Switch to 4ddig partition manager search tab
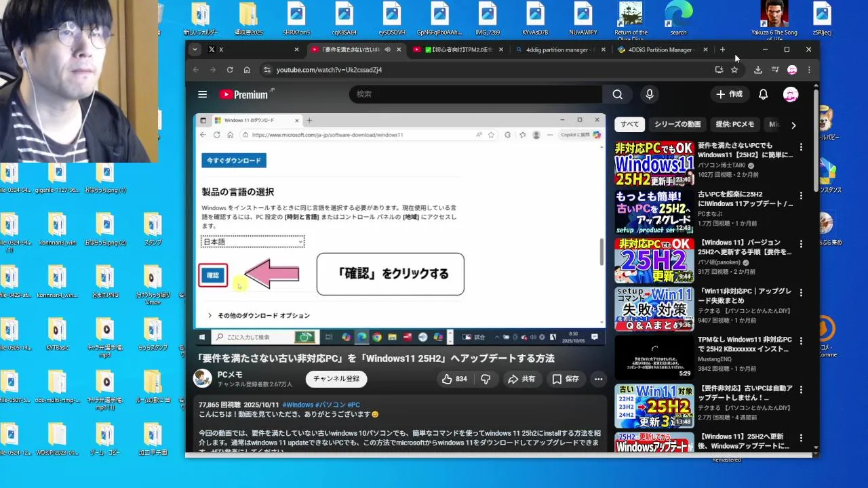This screenshot has width=868, height=488. tap(559, 49)
